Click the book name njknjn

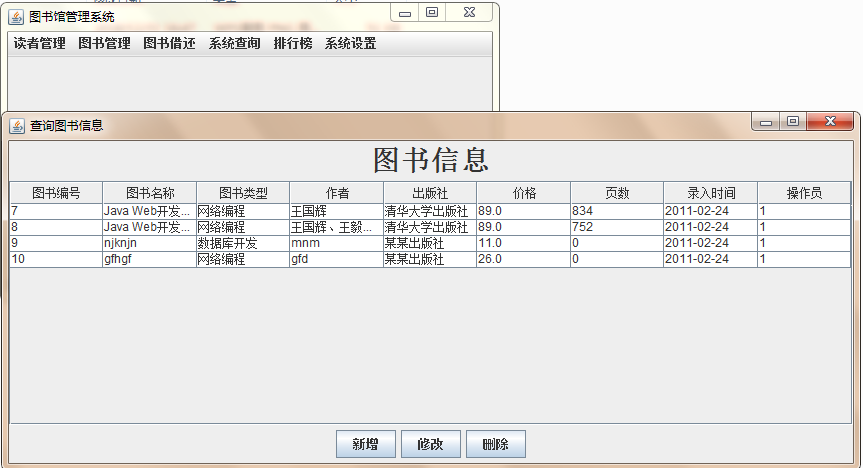tap(150, 243)
